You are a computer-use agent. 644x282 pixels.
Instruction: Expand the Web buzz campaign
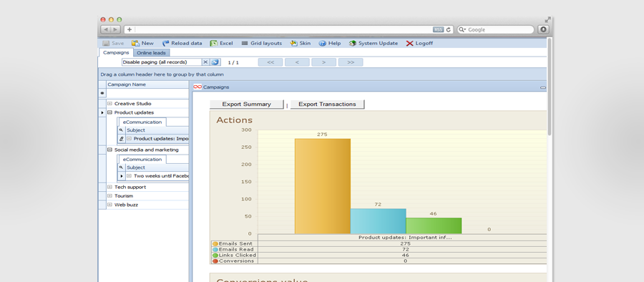click(x=109, y=204)
